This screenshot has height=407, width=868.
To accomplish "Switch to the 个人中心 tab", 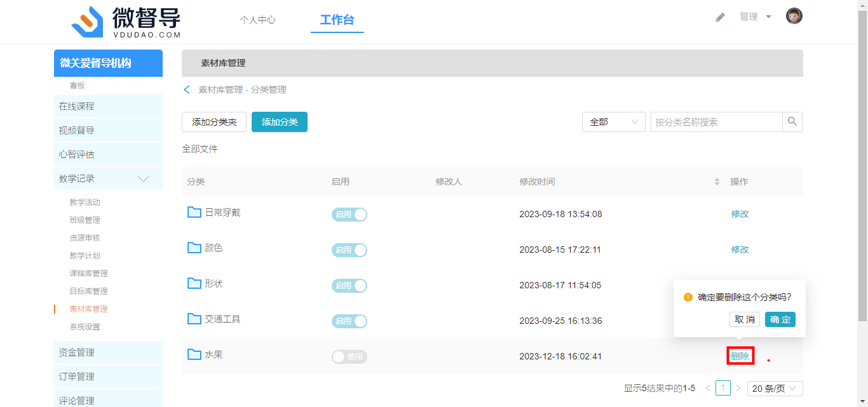I will coord(257,20).
